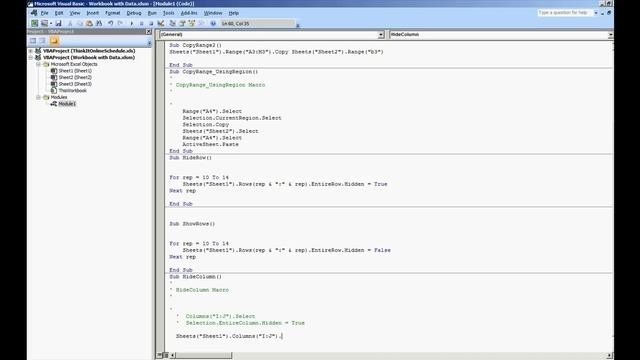Open Find with the binoculars icon

(99, 24)
